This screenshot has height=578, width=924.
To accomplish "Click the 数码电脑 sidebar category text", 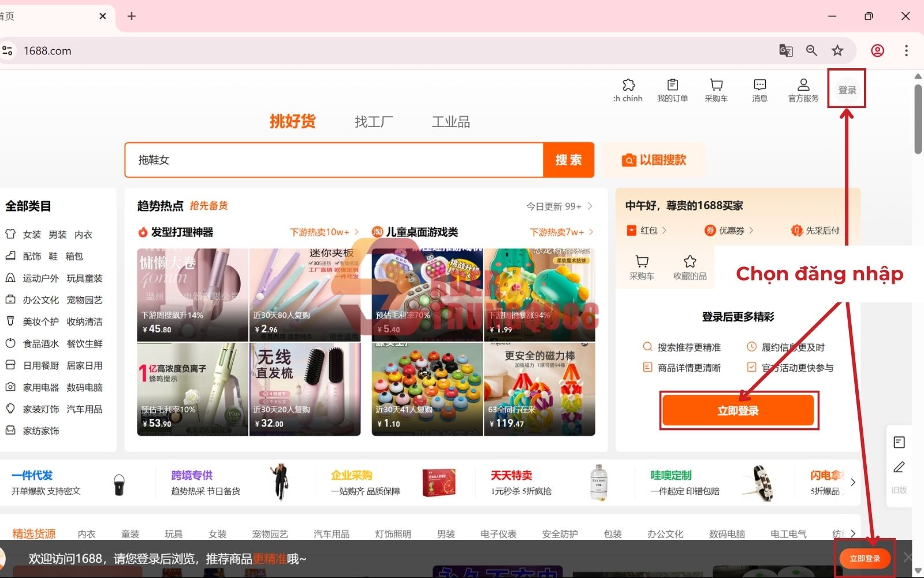I will tap(84, 387).
